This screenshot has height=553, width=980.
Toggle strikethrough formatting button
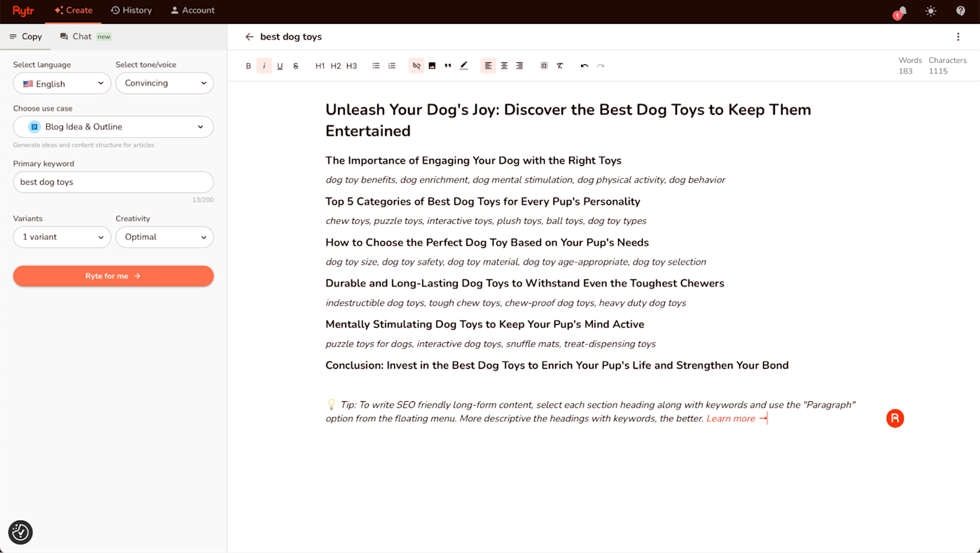click(x=295, y=66)
